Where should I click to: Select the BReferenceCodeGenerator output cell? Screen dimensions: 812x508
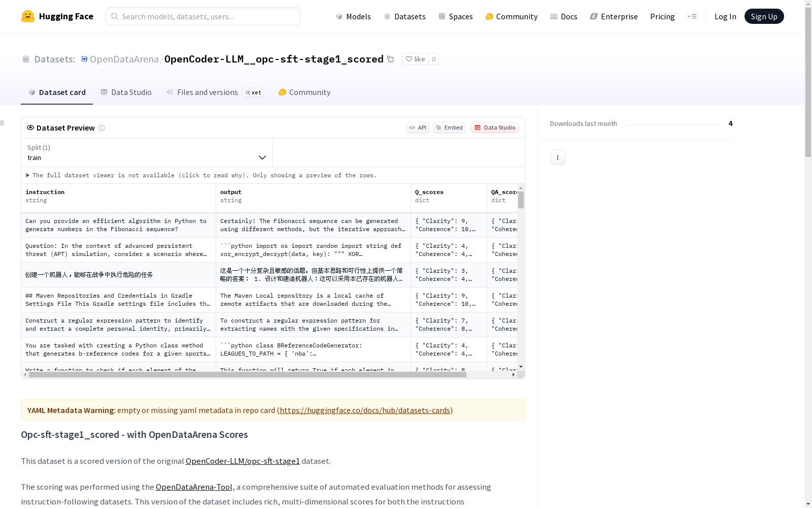click(314, 350)
